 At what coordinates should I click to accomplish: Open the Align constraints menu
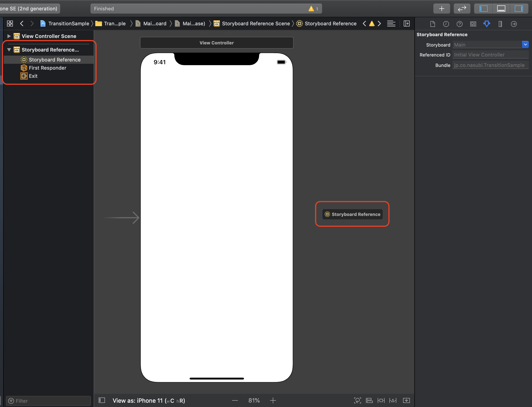[369, 400]
